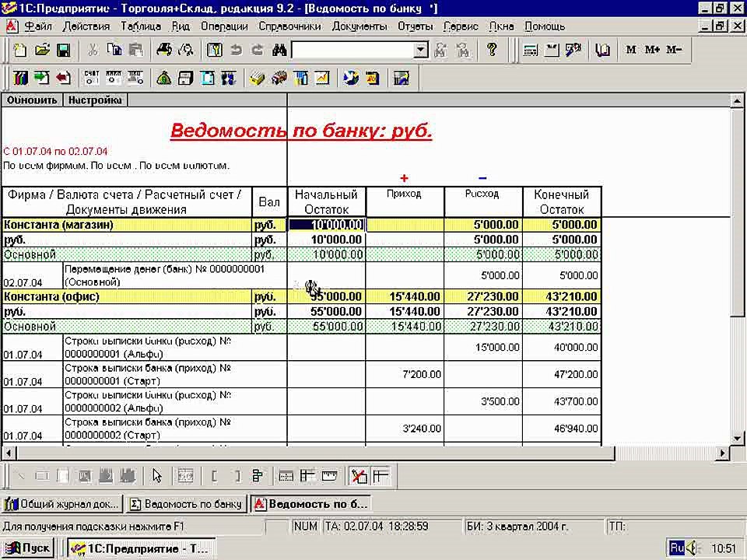Open journals icon with colored books
Screen dimensions: 747x560
pyautogui.click(x=20, y=78)
